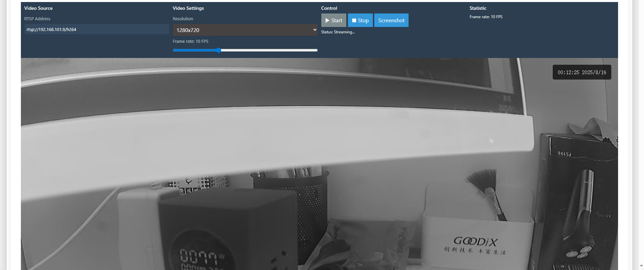The image size is (644, 270).
Task: Click the play triangle icon on Start
Action: pyautogui.click(x=327, y=21)
